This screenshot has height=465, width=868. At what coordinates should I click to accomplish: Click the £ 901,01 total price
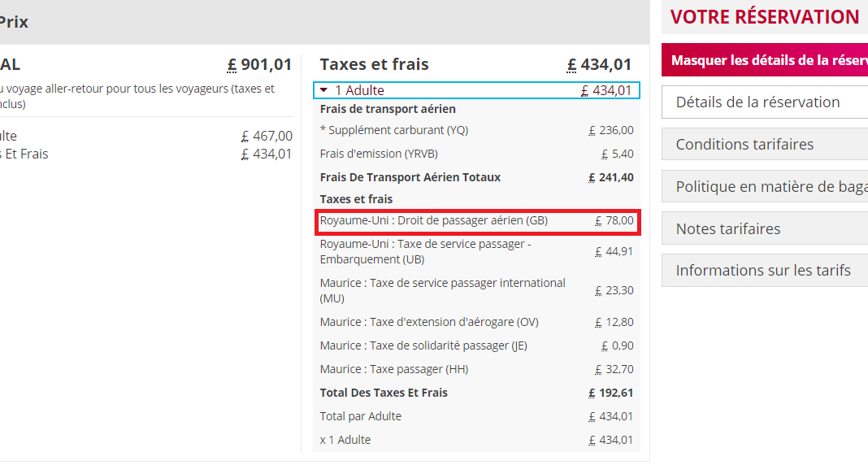(x=259, y=65)
